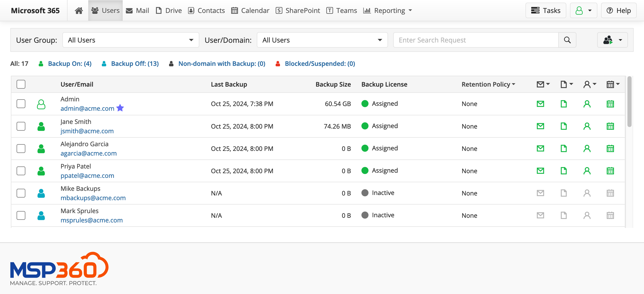Click Jane Smith's mail backup icon
The height and width of the screenshot is (294, 644).
click(x=540, y=126)
